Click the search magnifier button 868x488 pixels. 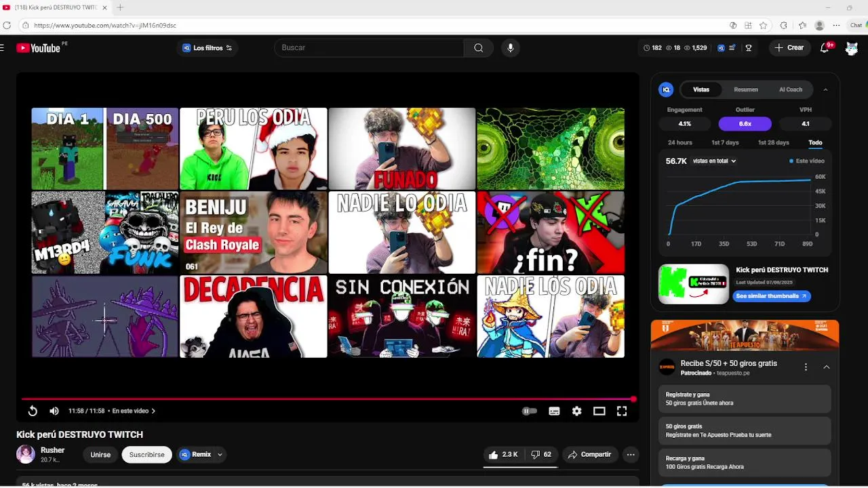click(x=479, y=48)
